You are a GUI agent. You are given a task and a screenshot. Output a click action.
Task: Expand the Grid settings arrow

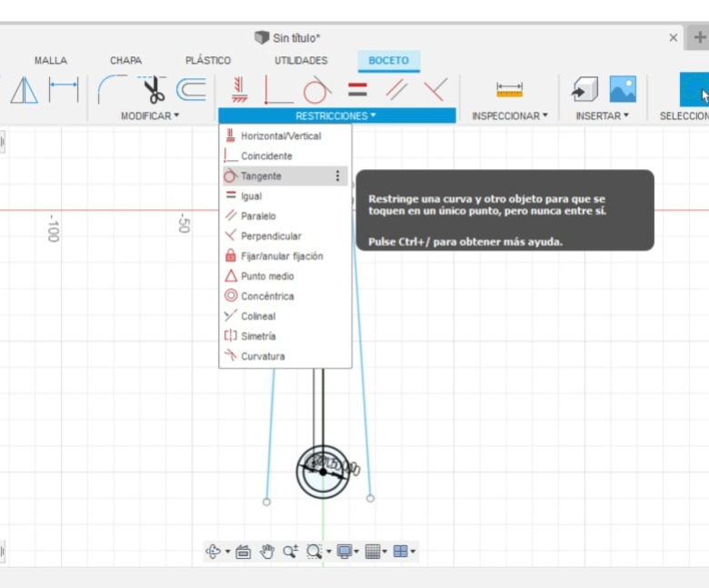[x=384, y=552]
